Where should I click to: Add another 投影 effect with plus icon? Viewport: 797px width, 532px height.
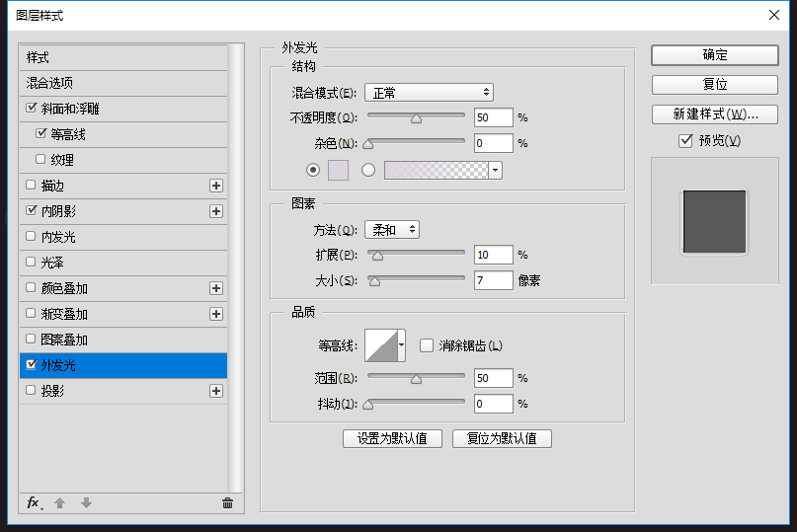(x=216, y=391)
